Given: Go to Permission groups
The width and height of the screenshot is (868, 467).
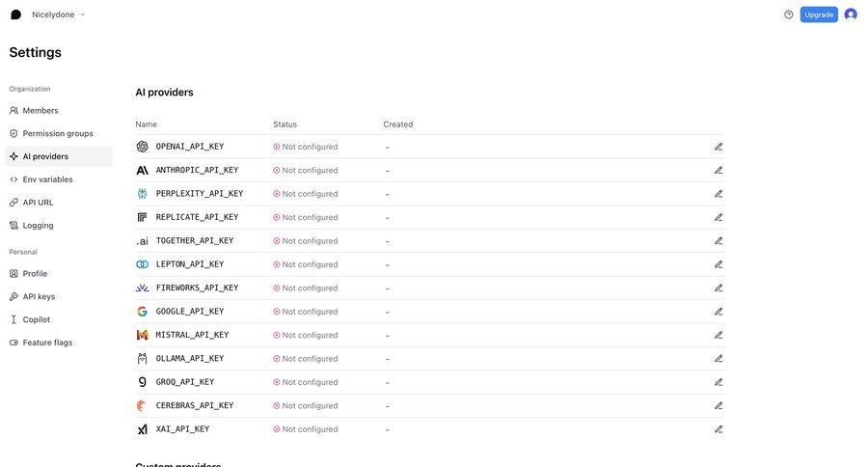Looking at the screenshot, I should point(58,133).
